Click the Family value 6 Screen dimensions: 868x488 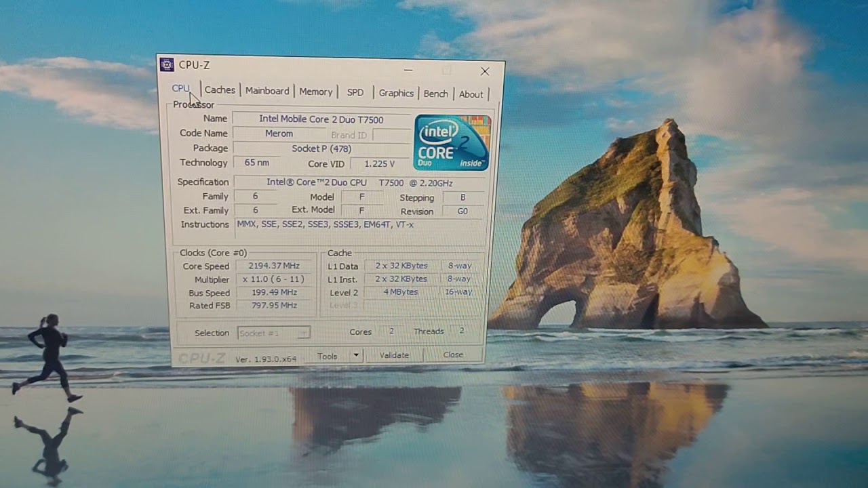coord(256,196)
